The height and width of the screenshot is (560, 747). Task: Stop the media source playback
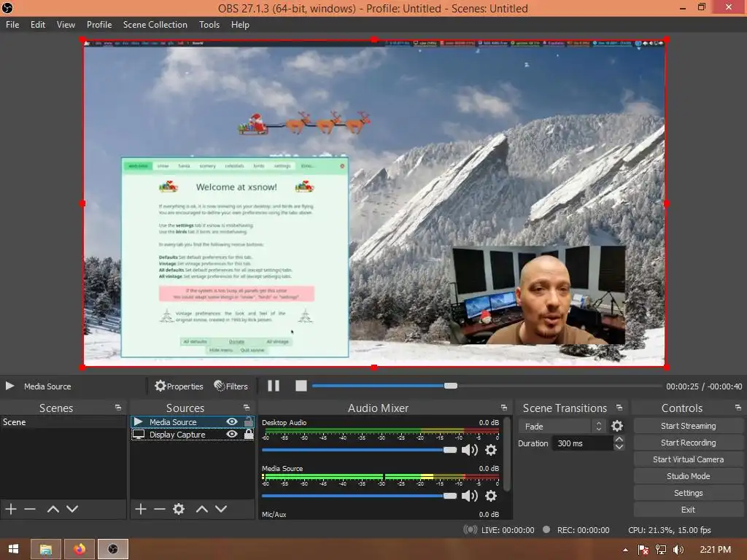point(301,386)
